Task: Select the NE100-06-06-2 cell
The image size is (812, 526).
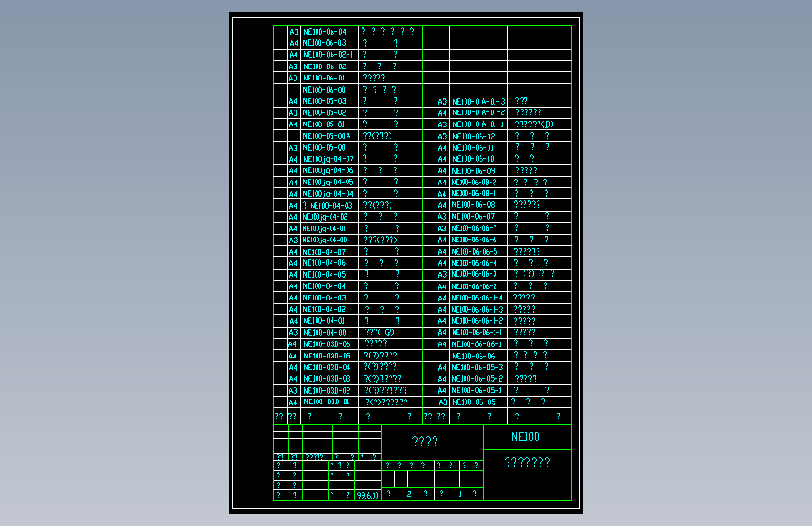Action: pos(478,286)
